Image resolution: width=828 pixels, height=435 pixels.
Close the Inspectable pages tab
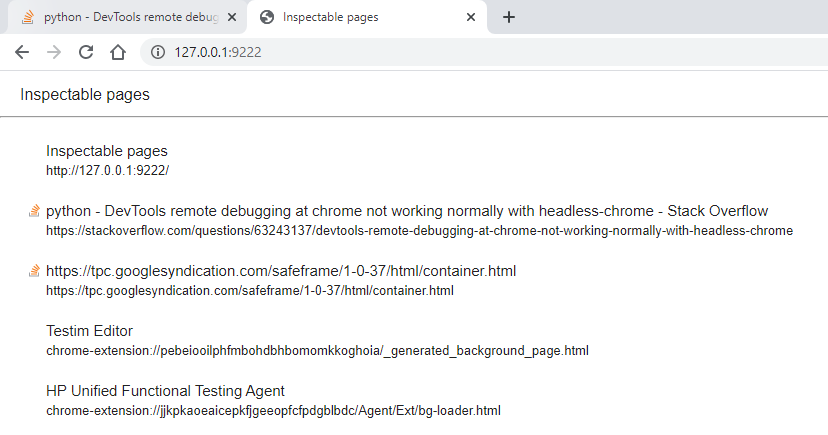(x=471, y=17)
